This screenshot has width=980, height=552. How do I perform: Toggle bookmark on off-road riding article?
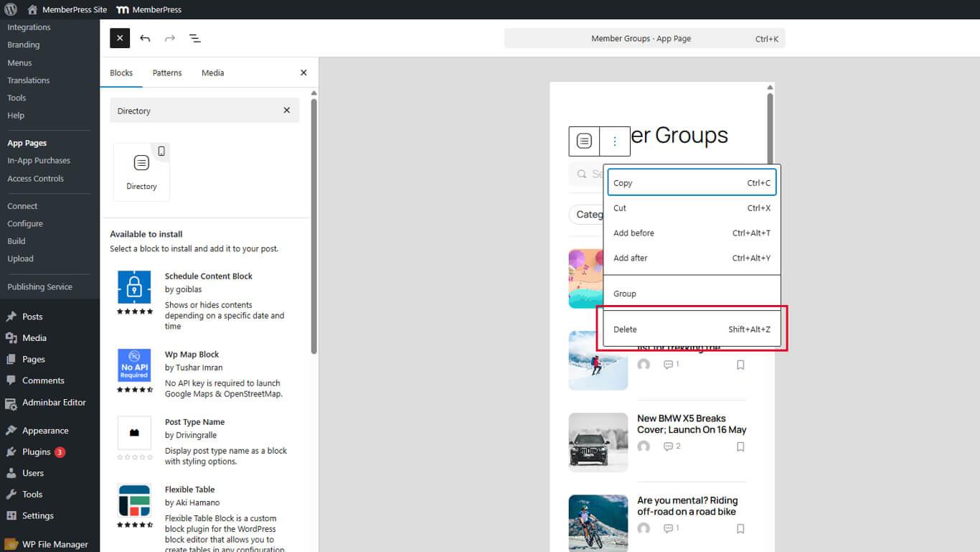[x=740, y=528]
